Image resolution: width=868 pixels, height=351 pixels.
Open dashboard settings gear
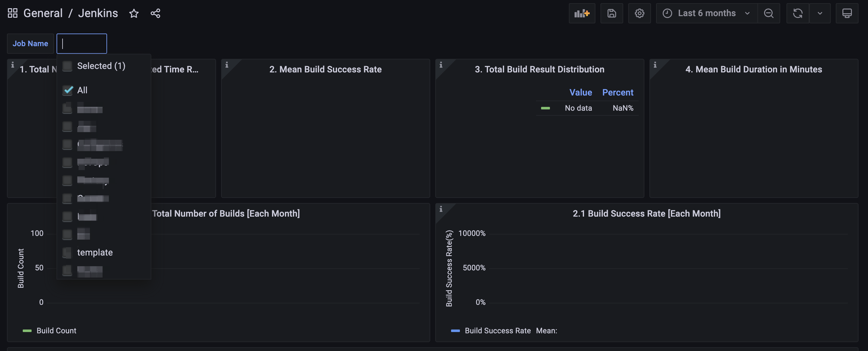(639, 13)
